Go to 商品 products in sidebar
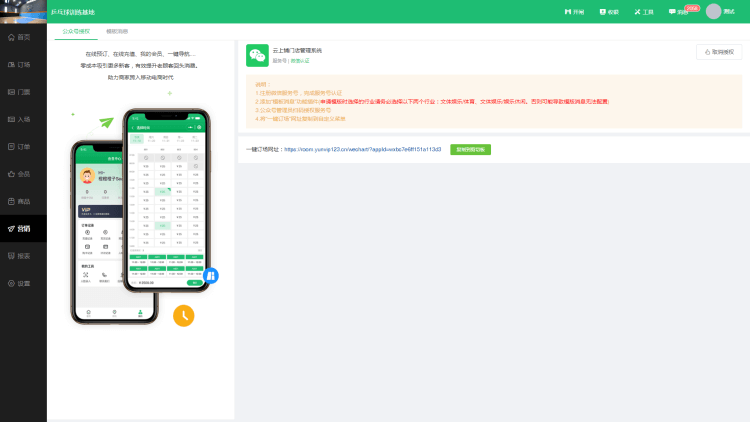750x422 pixels. pyautogui.click(x=20, y=201)
